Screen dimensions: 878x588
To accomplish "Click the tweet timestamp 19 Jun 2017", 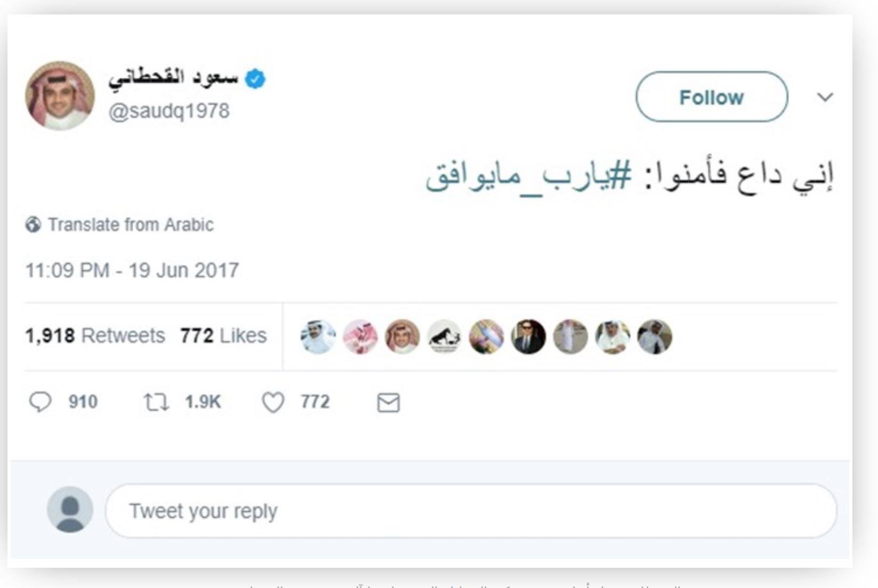I will (x=132, y=270).
